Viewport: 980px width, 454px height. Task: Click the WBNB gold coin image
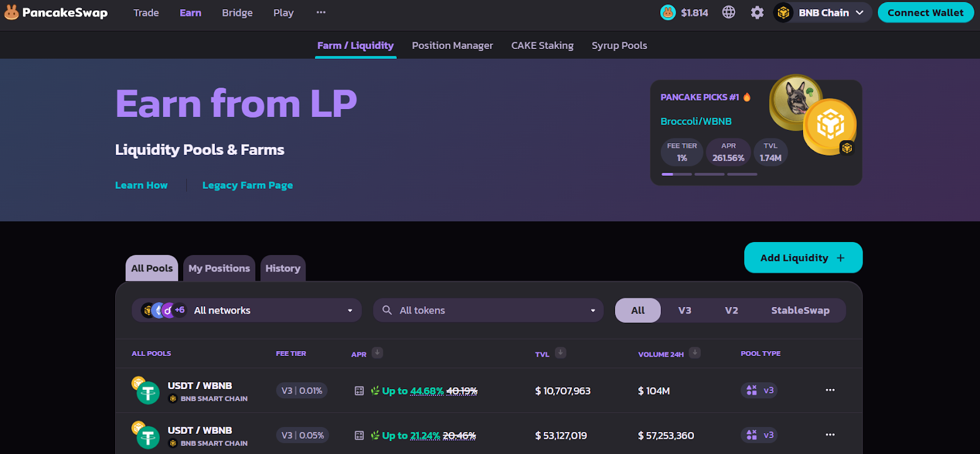tap(830, 126)
